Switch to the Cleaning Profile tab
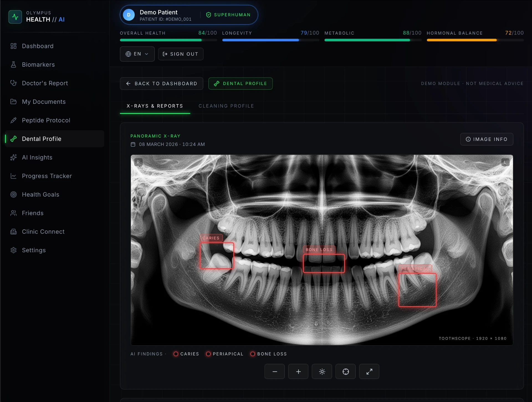Screen dimensions: 532x402 [x=226, y=106]
